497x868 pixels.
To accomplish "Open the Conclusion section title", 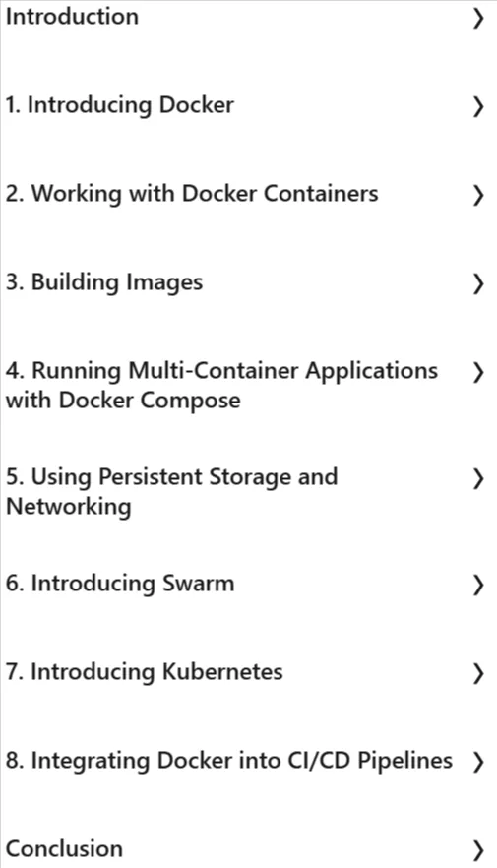I will click(64, 848).
